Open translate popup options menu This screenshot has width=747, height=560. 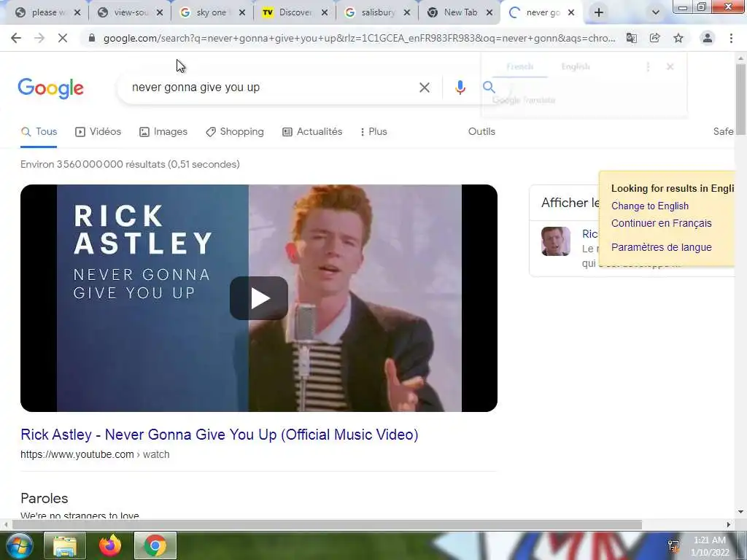(x=648, y=67)
